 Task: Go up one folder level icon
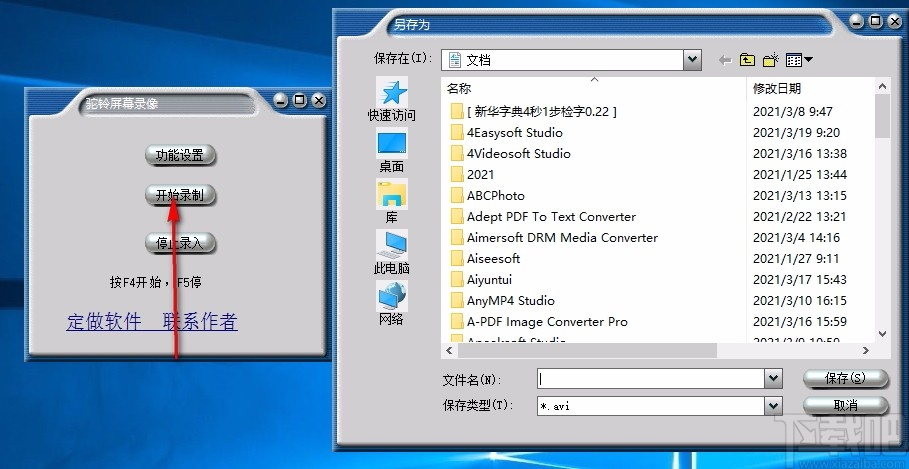click(747, 59)
